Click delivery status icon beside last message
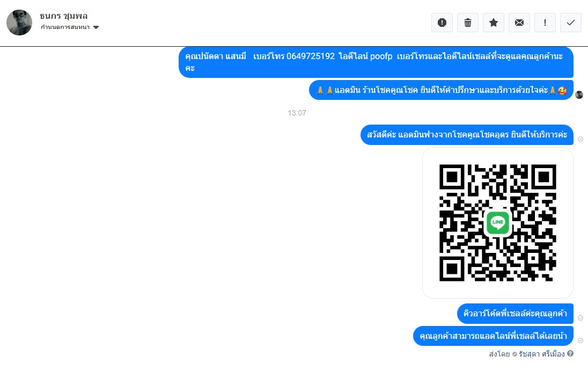588x377 pixels. 580,340
